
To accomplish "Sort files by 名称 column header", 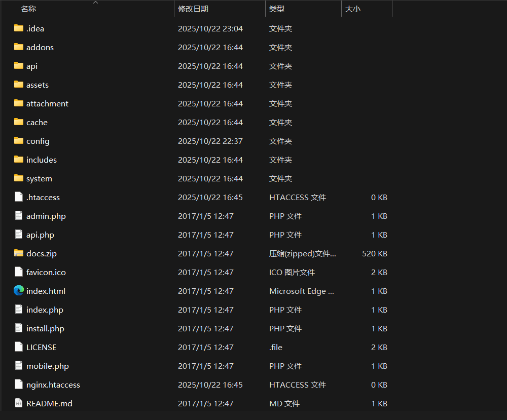I will click(28, 9).
